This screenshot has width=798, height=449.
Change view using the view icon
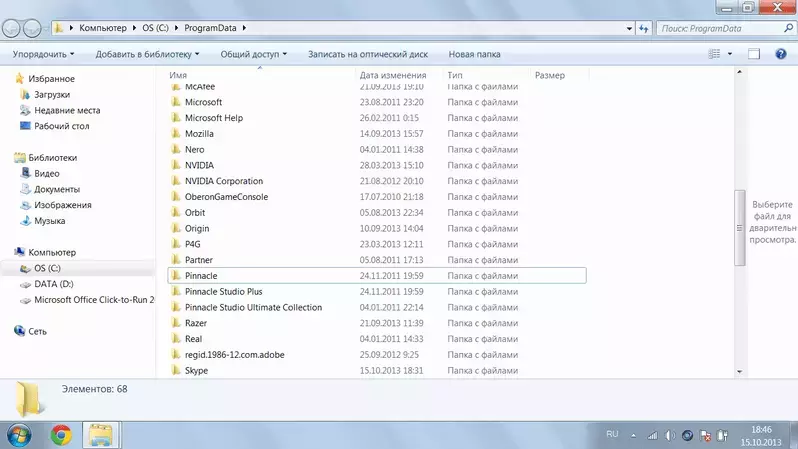click(715, 54)
